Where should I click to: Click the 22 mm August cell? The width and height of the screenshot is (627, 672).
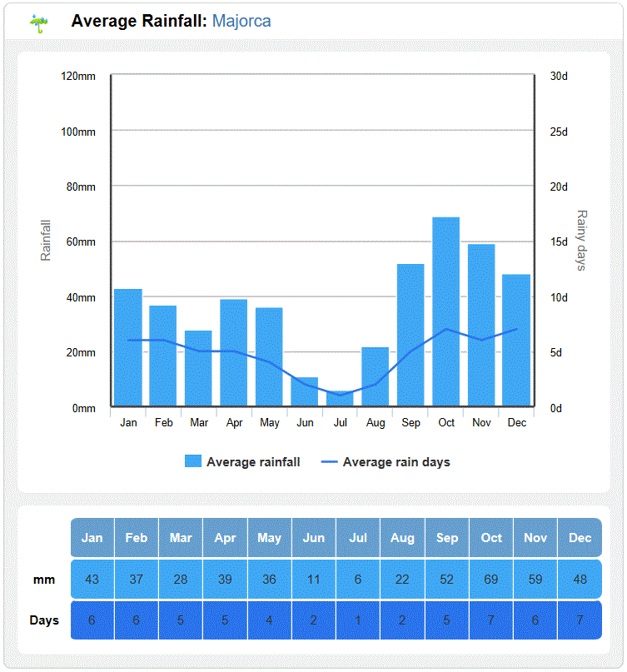click(402, 579)
